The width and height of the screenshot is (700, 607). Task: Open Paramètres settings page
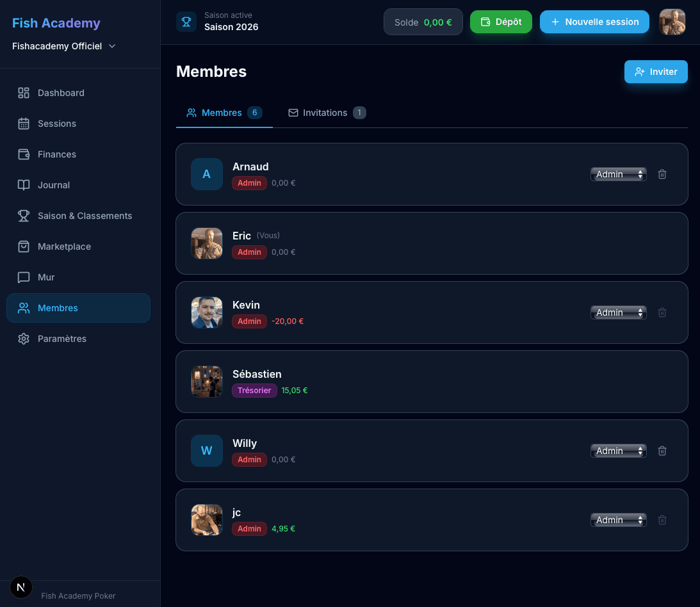pyautogui.click(x=62, y=339)
